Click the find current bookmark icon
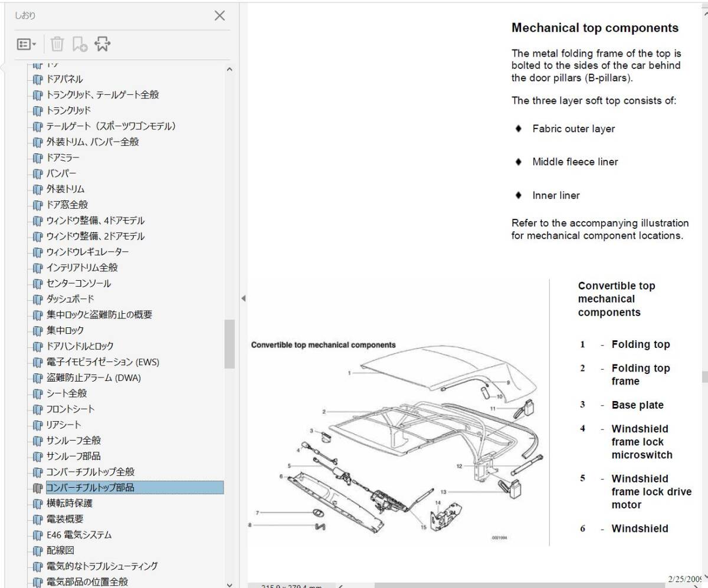Screen dimensions: 708x588 click(103, 44)
